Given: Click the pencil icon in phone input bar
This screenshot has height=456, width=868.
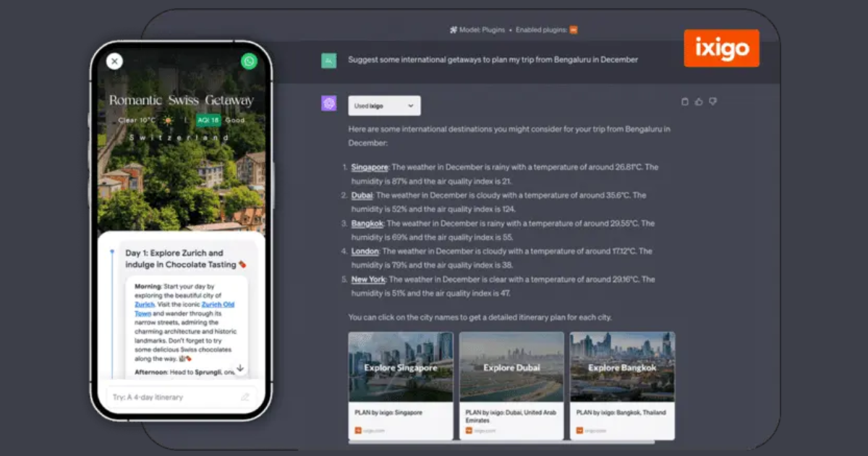Looking at the screenshot, I should coord(245,397).
